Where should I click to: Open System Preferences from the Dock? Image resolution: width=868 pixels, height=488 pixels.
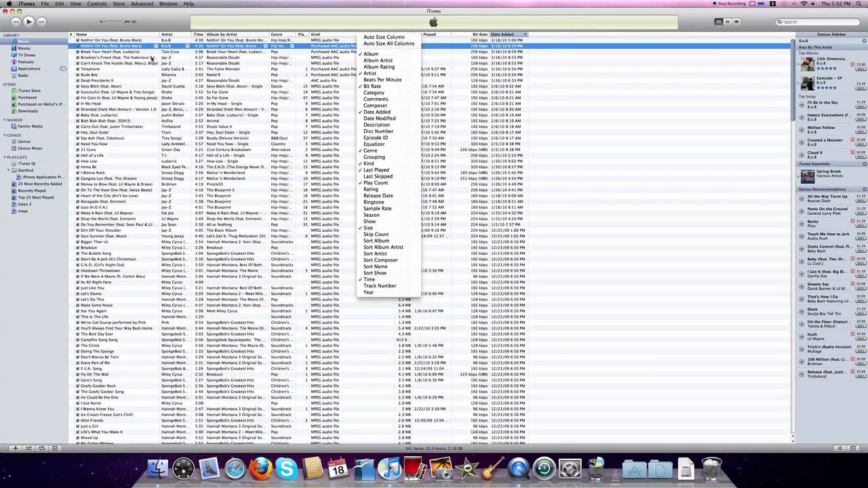[x=570, y=468]
